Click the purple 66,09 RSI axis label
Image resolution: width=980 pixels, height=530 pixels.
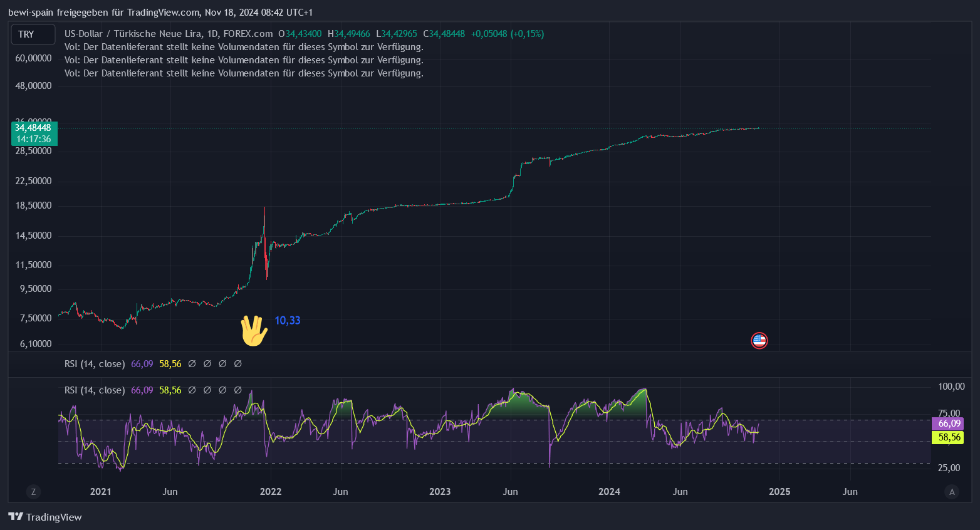pyautogui.click(x=948, y=424)
